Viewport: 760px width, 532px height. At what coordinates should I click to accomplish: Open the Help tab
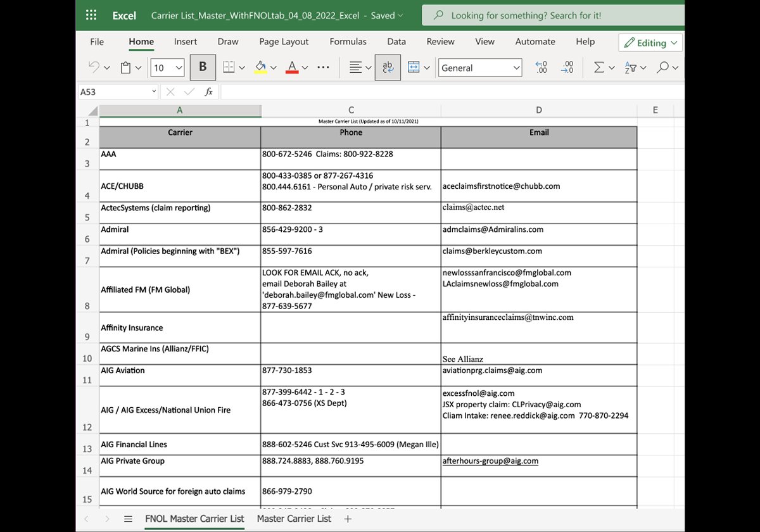pos(585,42)
